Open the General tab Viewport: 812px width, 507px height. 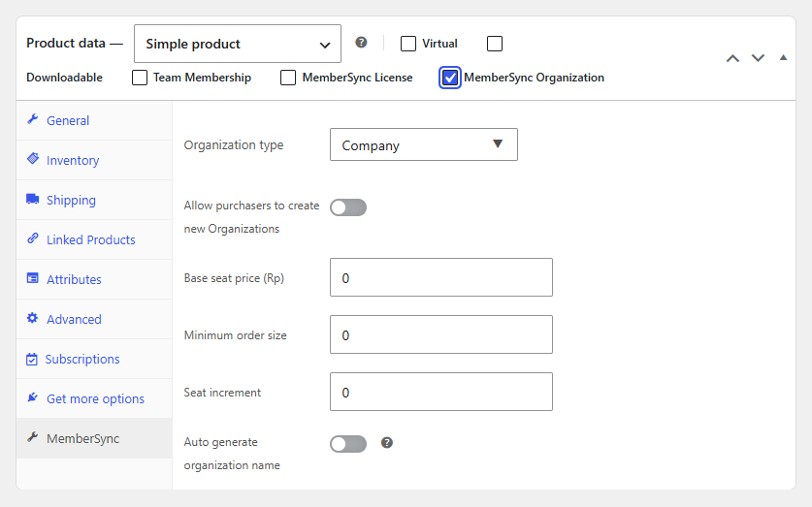(x=94, y=120)
